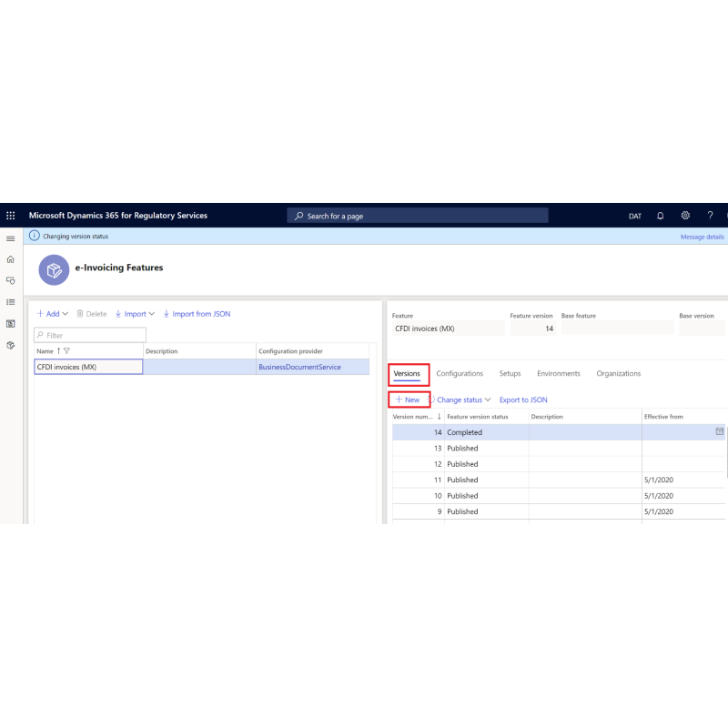This screenshot has height=728, width=728.
Task: Select version 12 Published row
Action: [x=559, y=464]
